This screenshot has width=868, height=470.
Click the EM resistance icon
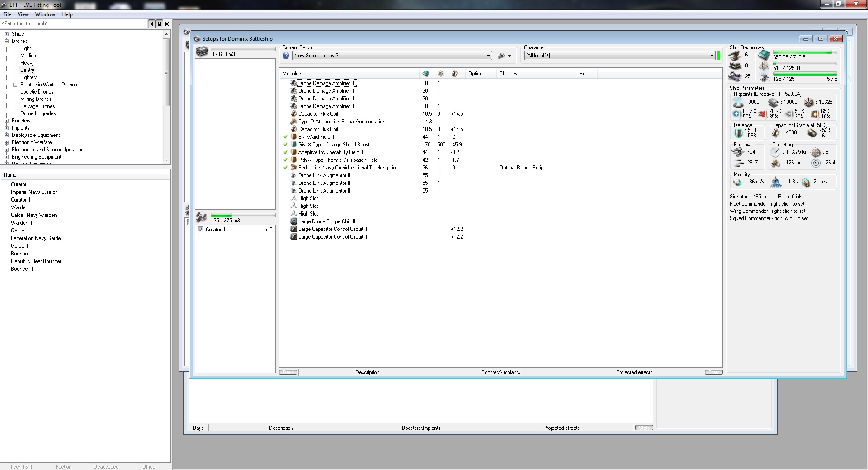736,114
